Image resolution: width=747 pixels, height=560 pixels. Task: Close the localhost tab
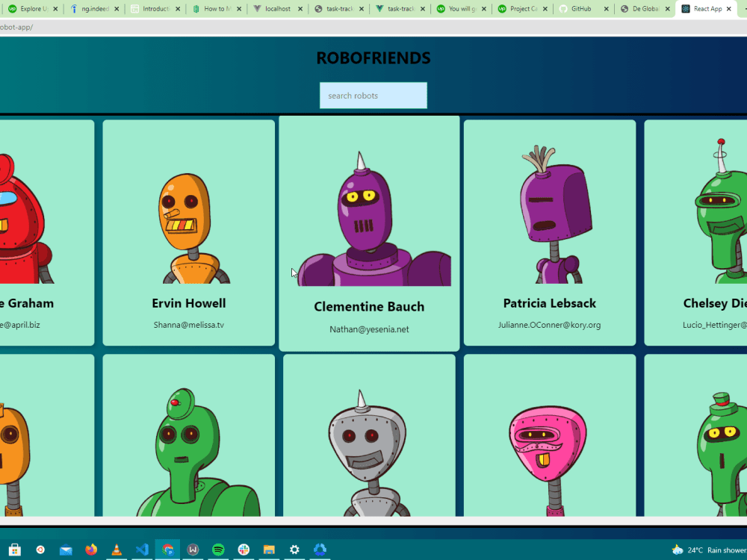[300, 8]
